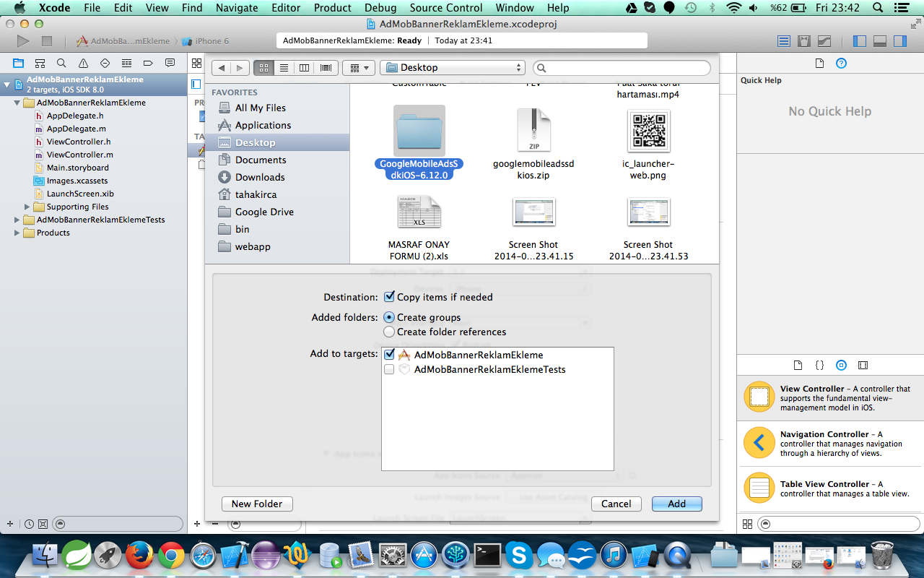This screenshot has width=924, height=578.
Task: Open Spotlight search in menu bar
Action: (877, 8)
